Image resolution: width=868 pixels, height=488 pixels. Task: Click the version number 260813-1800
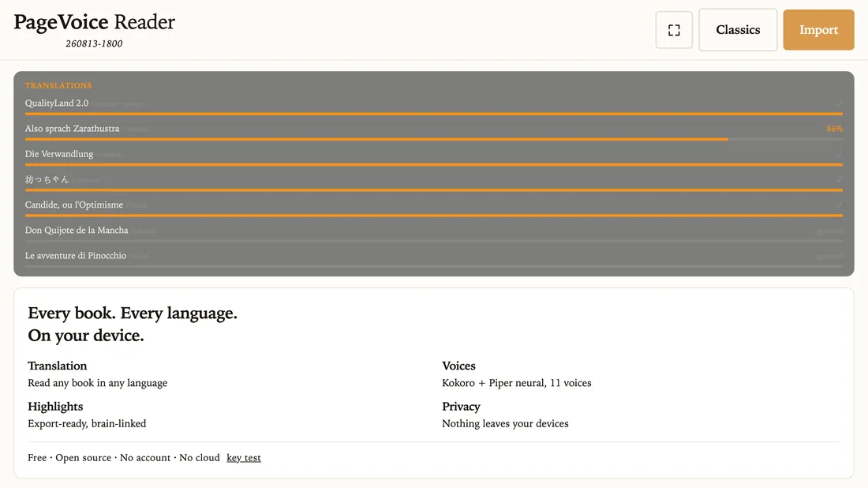click(x=94, y=43)
